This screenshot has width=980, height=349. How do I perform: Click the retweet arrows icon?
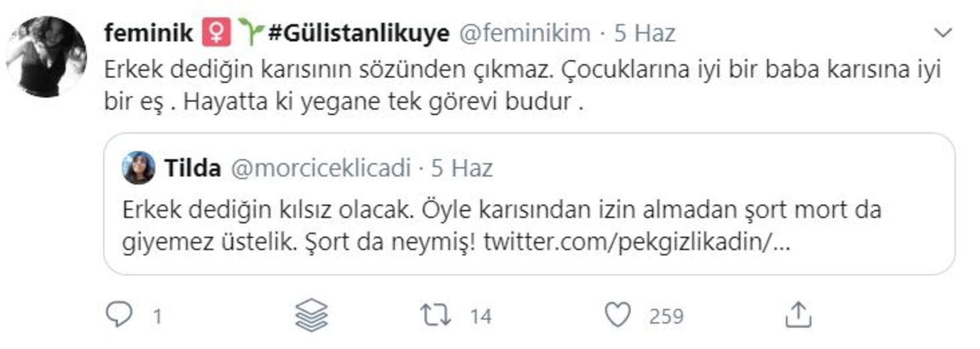(436, 315)
